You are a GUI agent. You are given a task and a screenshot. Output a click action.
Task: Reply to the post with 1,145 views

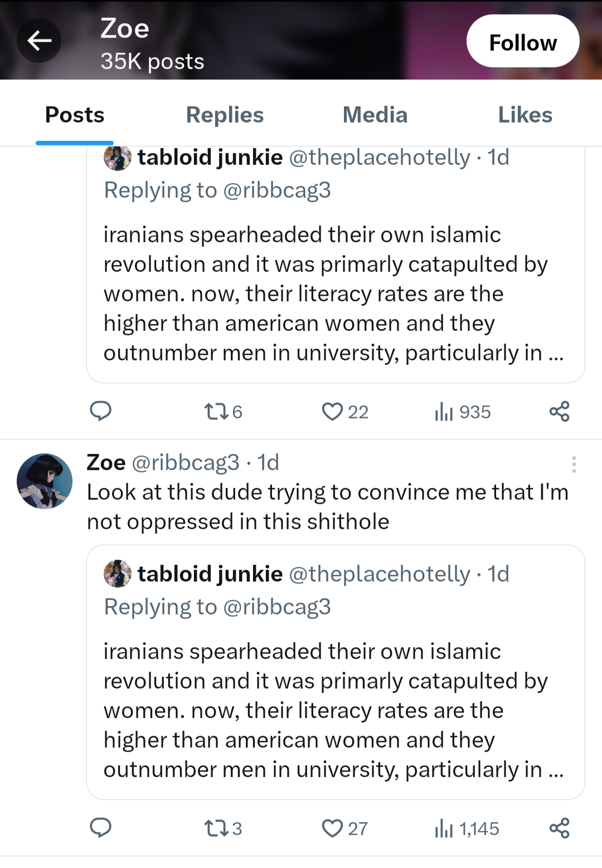pos(101,828)
